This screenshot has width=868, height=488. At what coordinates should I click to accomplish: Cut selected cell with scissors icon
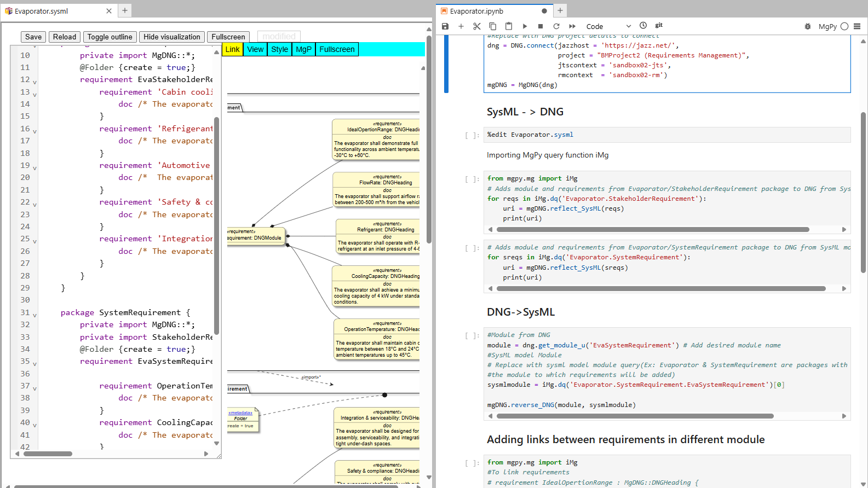pyautogui.click(x=477, y=26)
